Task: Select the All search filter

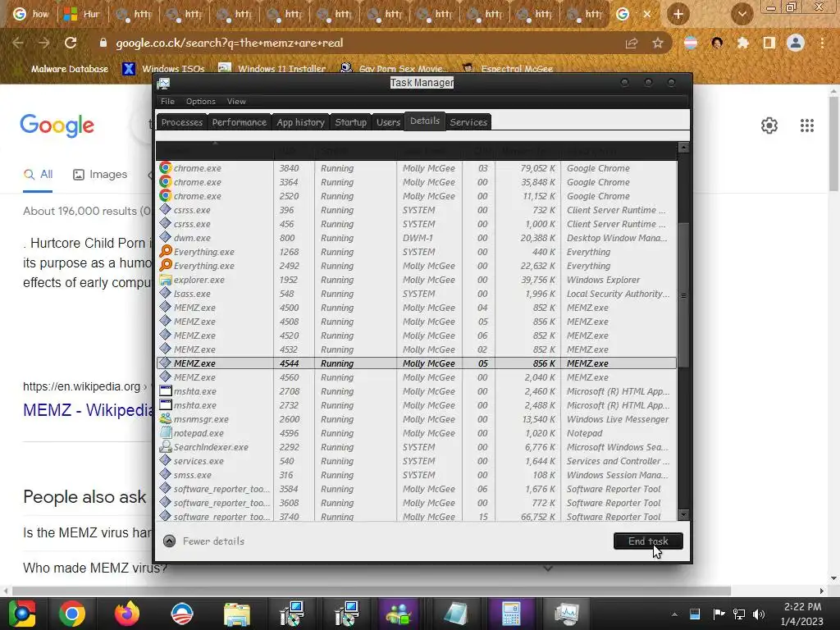Action: pyautogui.click(x=38, y=174)
